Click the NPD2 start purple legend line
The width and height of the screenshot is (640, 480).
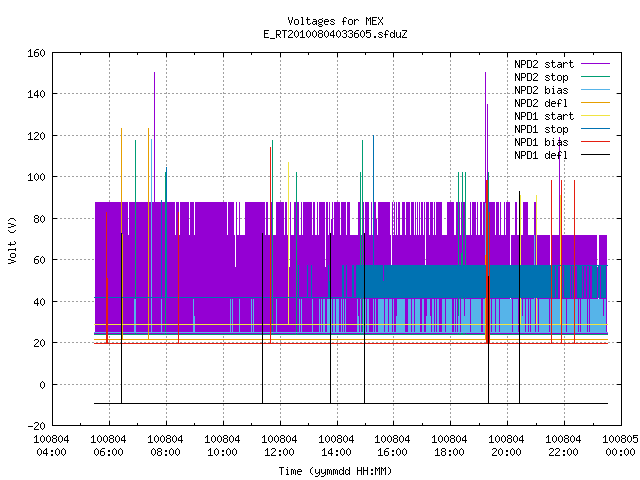(x=595, y=64)
